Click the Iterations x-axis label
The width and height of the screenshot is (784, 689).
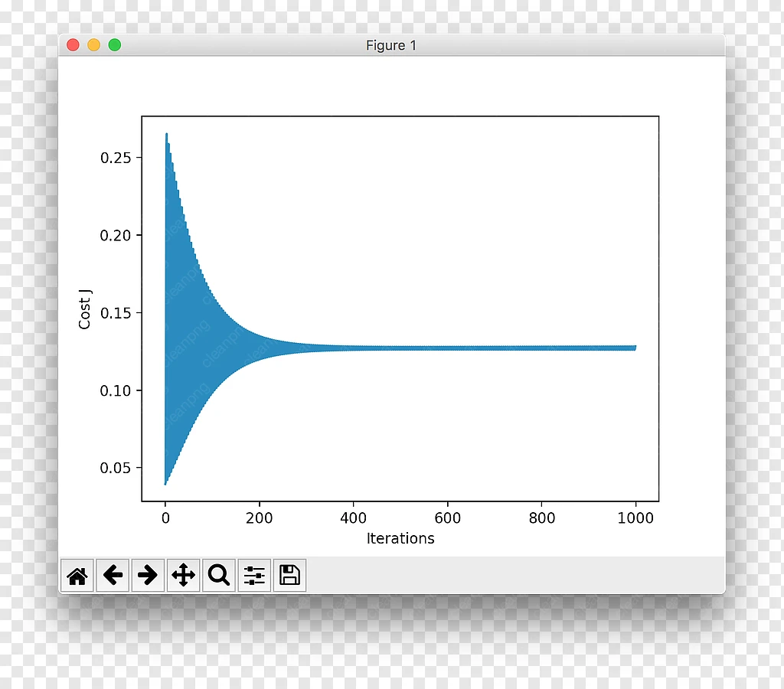coord(400,538)
